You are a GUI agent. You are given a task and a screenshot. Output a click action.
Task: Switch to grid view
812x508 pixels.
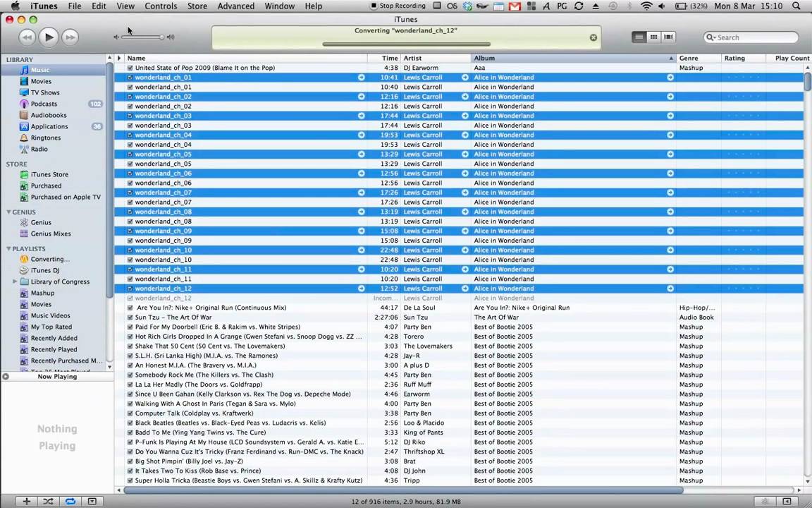(653, 37)
